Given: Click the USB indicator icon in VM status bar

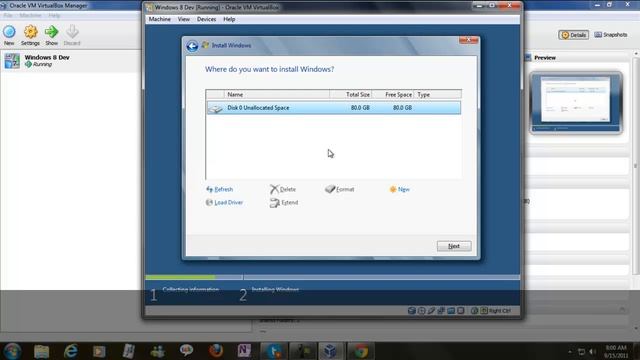Looking at the screenshot, I should point(431,311).
